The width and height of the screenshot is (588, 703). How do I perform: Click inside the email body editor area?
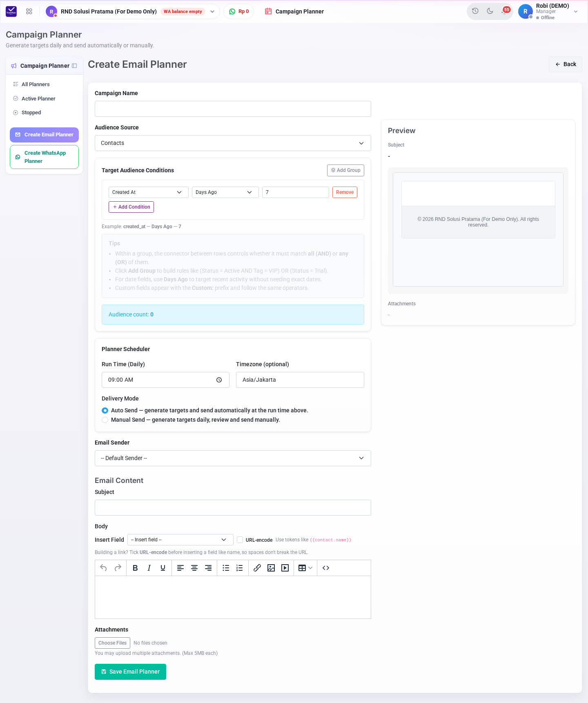(x=233, y=597)
